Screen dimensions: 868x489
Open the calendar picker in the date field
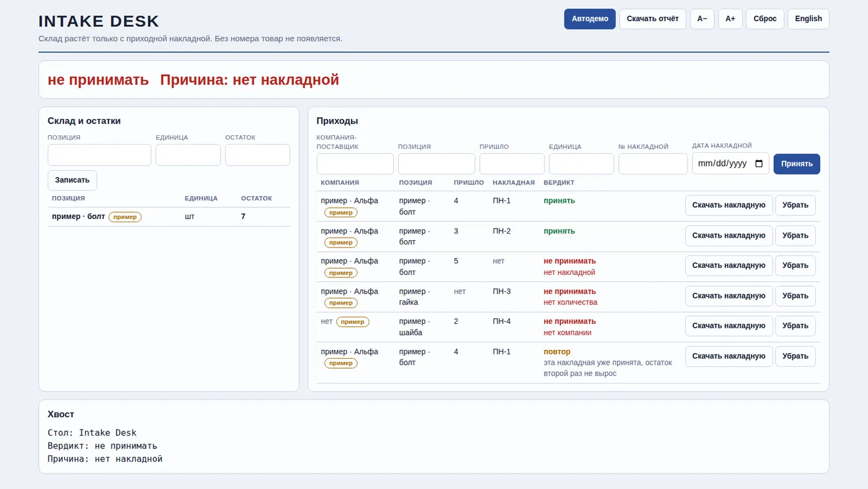coord(759,164)
